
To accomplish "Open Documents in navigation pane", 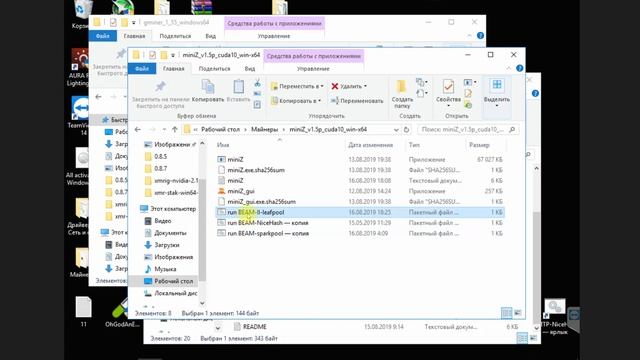I will click(170, 233).
